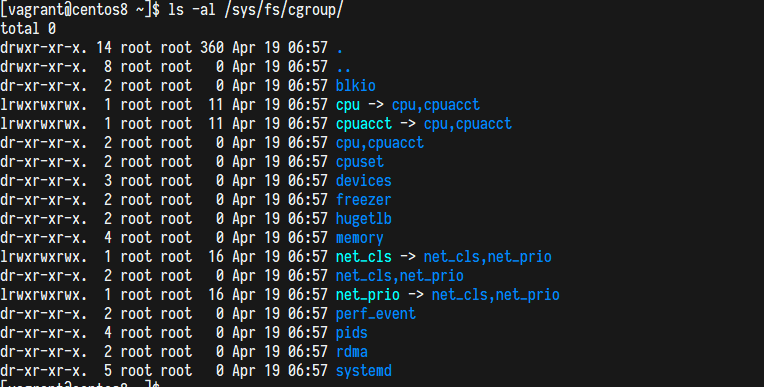Screen dimensions: 764x387
Task: Select the systemd directory entry
Action: (x=363, y=371)
